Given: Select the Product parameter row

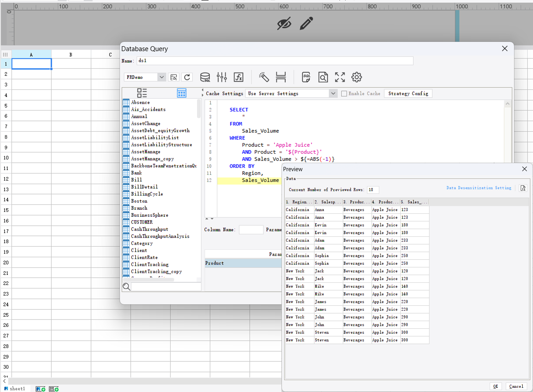Looking at the screenshot, I should coord(243,263).
